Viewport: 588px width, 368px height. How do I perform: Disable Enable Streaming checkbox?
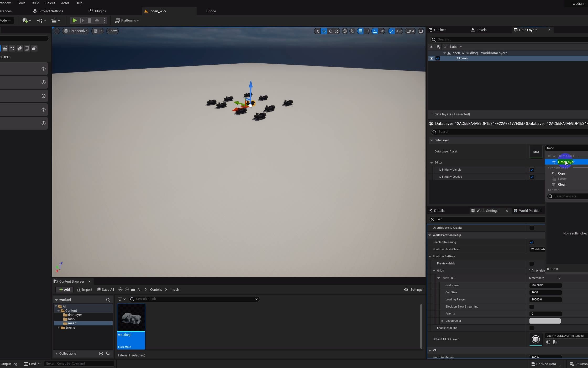pos(531,242)
